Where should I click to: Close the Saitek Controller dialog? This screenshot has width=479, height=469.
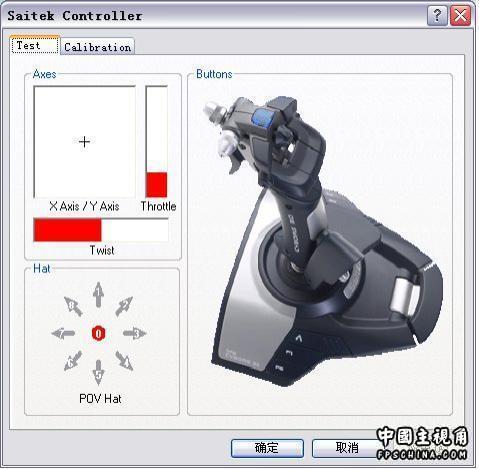coord(460,16)
